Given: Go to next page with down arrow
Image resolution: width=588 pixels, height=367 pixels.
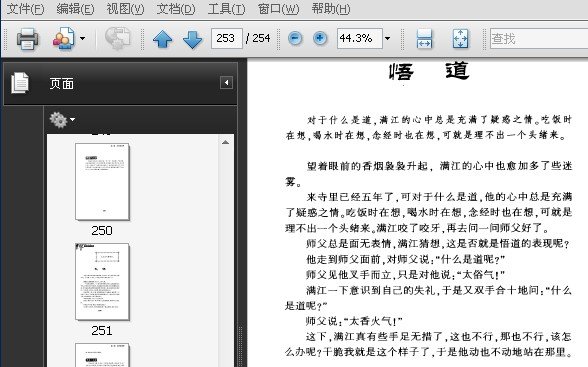Looking at the screenshot, I should click(192, 39).
